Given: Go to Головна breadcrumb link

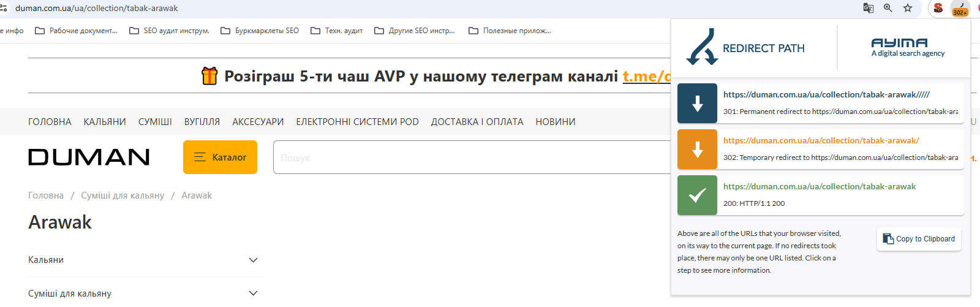Looking at the screenshot, I should click(x=46, y=195).
